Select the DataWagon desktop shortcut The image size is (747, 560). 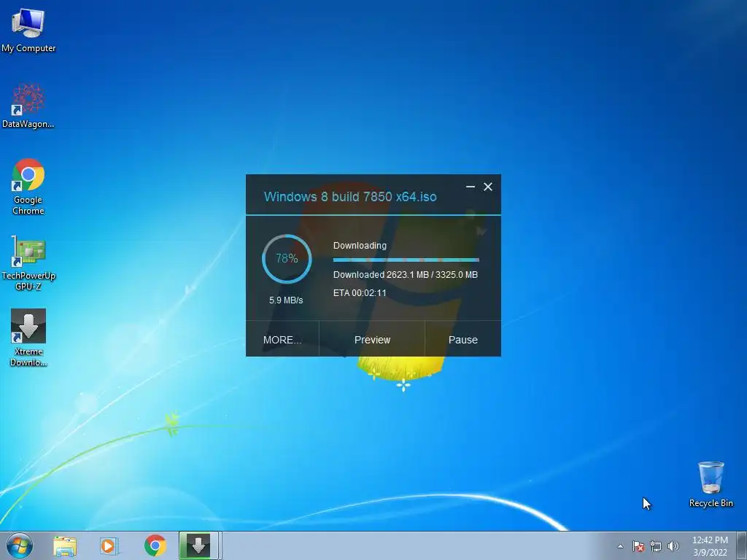click(28, 106)
